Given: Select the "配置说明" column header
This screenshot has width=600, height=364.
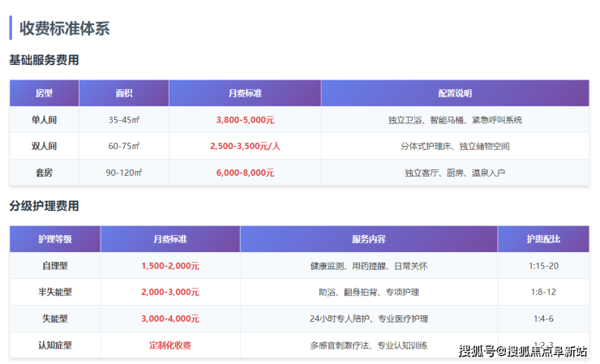Looking at the screenshot, I should pos(455,93).
